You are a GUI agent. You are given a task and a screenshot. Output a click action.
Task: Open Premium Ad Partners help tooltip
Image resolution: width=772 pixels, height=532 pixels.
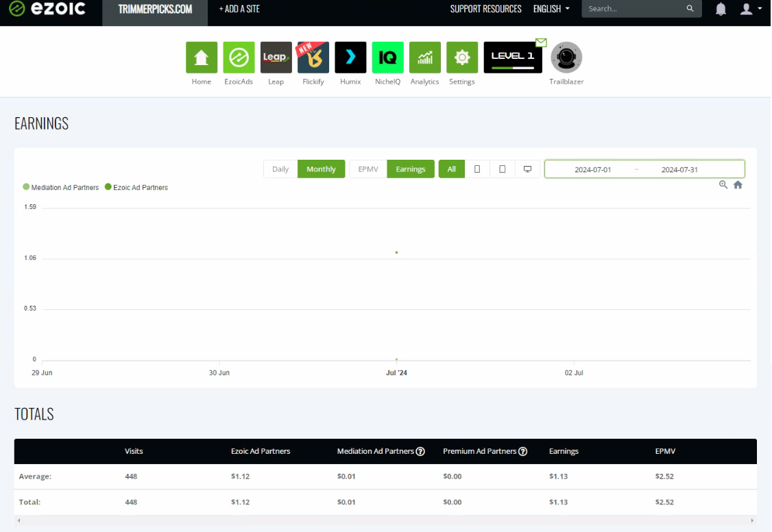pyautogui.click(x=523, y=451)
